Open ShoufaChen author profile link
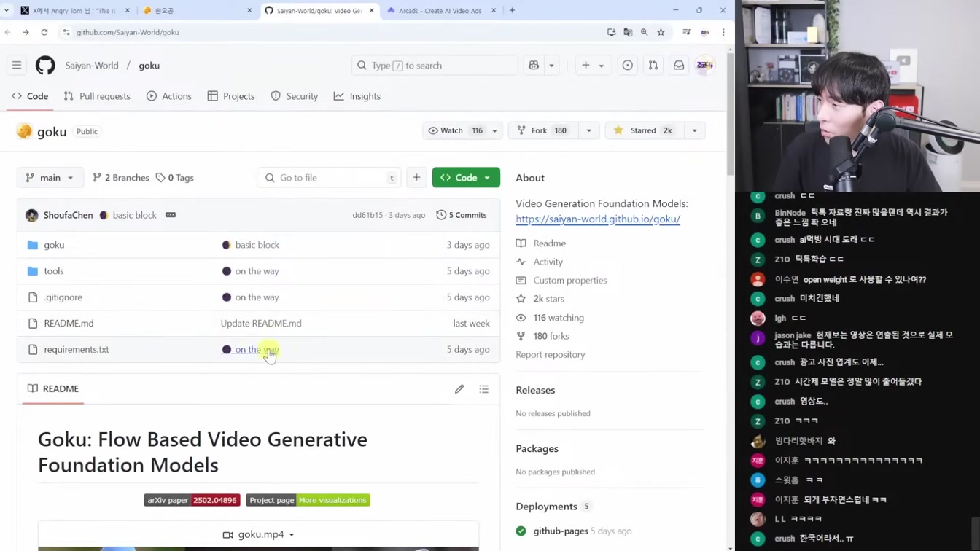980x551 pixels. pos(68,215)
